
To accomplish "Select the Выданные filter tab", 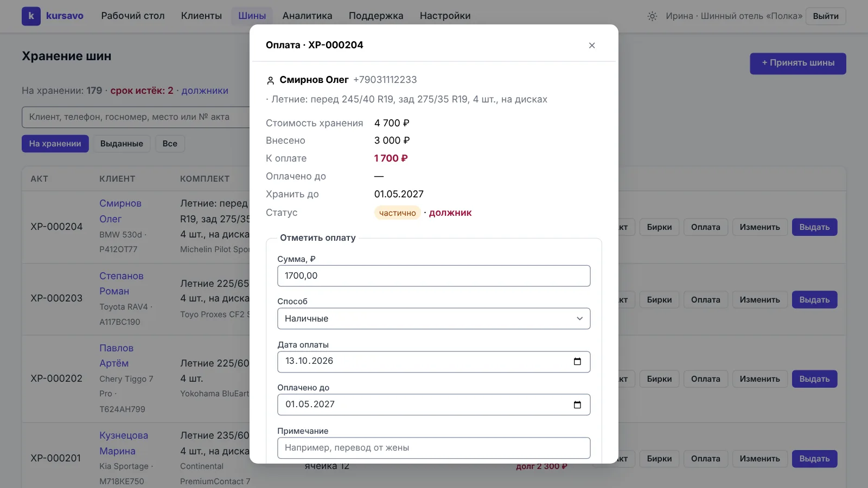I will (122, 144).
